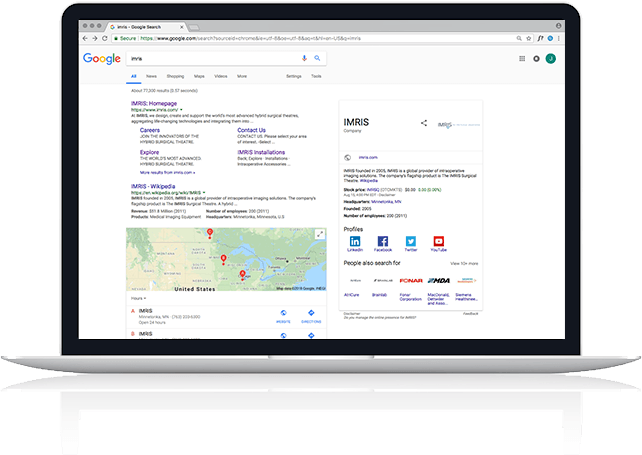Visit imris.com from knowledge panel

pos(368,158)
